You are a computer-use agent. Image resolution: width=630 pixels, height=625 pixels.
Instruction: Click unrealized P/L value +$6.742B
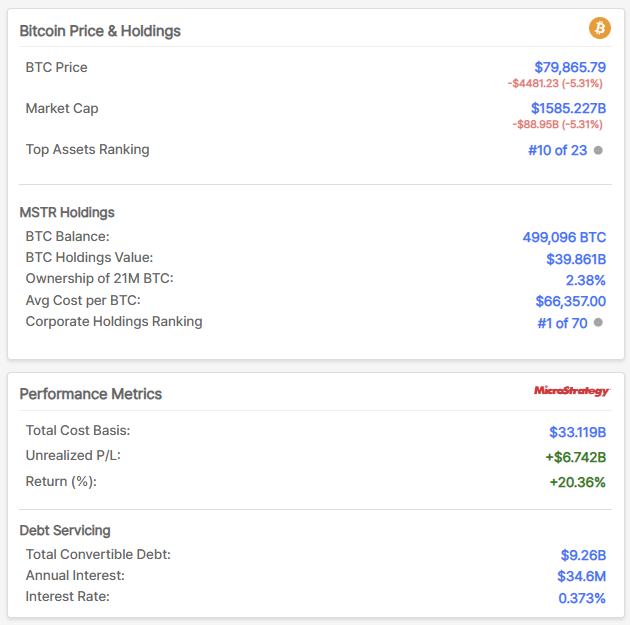575,457
